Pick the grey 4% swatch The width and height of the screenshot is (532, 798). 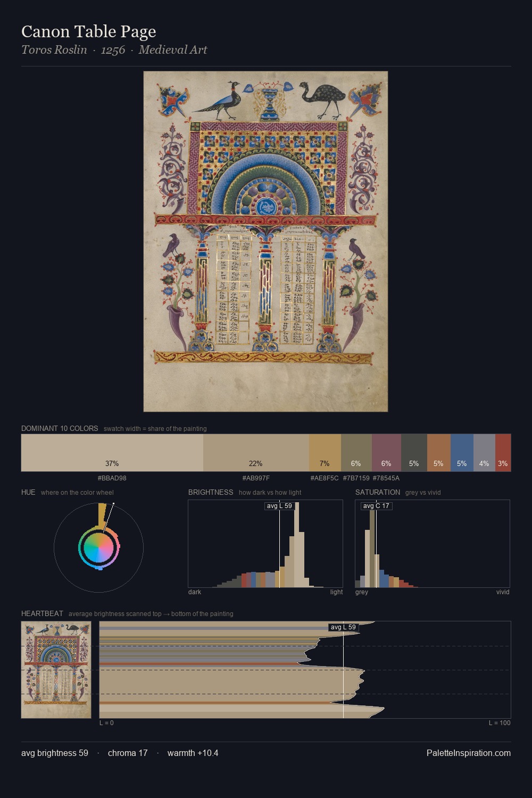(x=484, y=453)
